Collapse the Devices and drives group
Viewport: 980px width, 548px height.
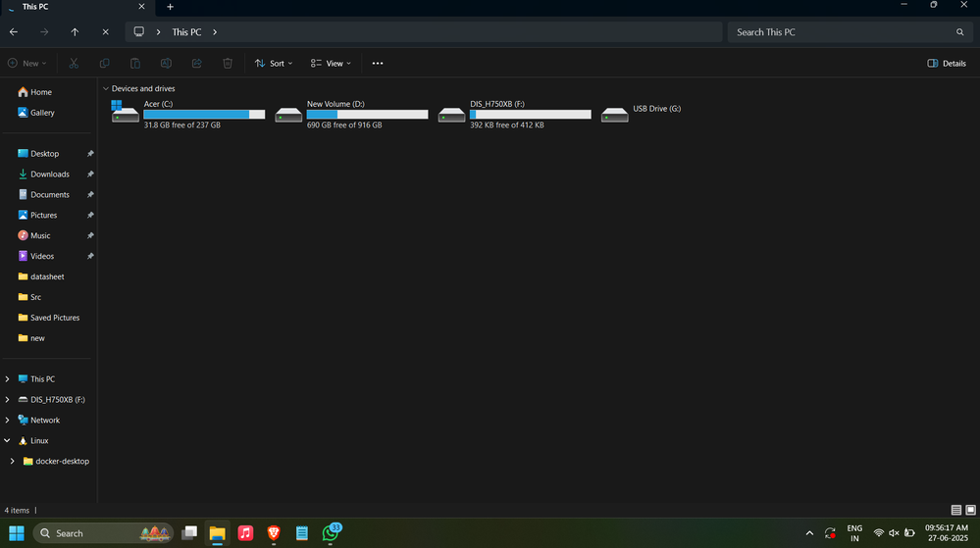point(106,89)
